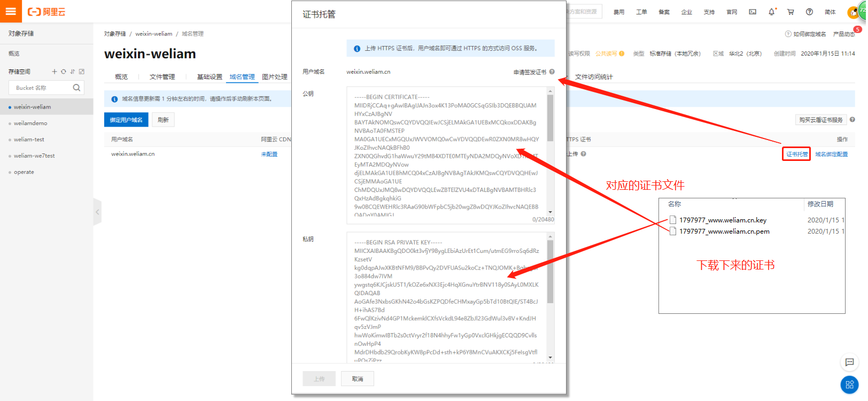Open the 官网 top menu item
This screenshot has height=401, width=868.
point(732,12)
